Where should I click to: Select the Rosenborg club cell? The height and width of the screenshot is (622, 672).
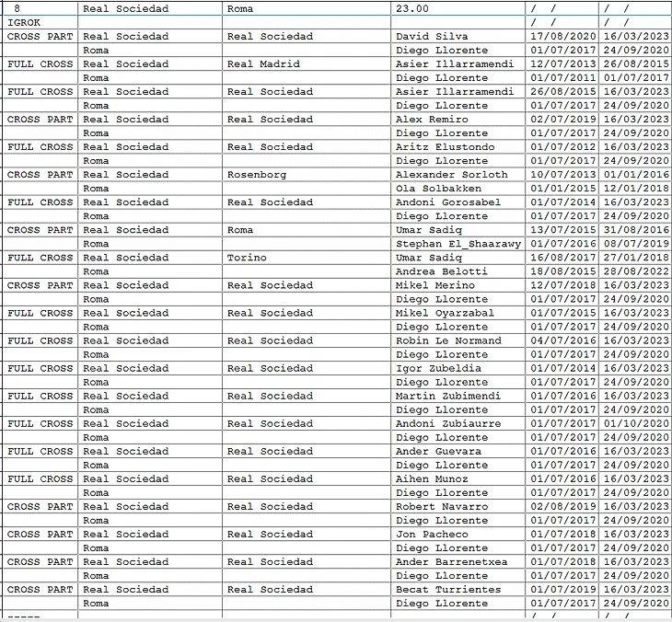click(x=306, y=175)
